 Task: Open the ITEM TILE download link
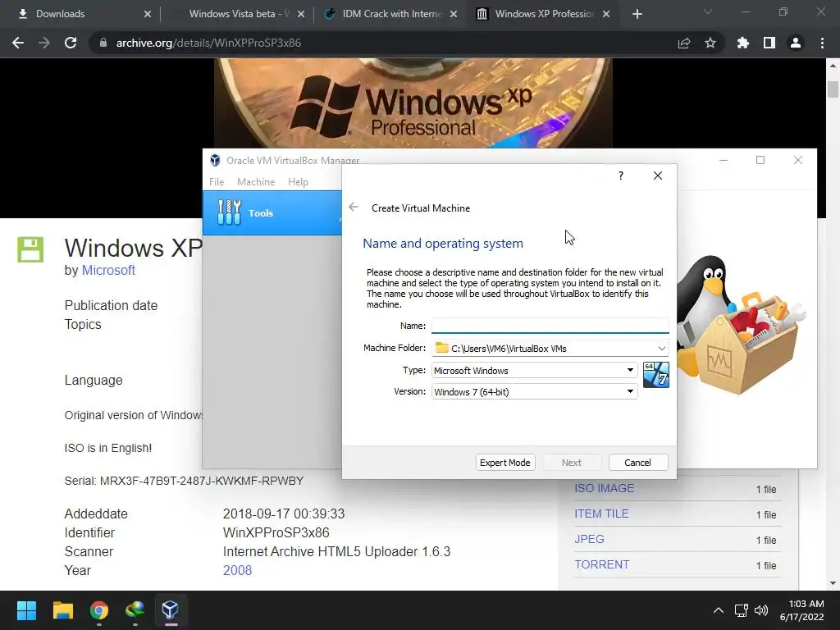point(601,514)
